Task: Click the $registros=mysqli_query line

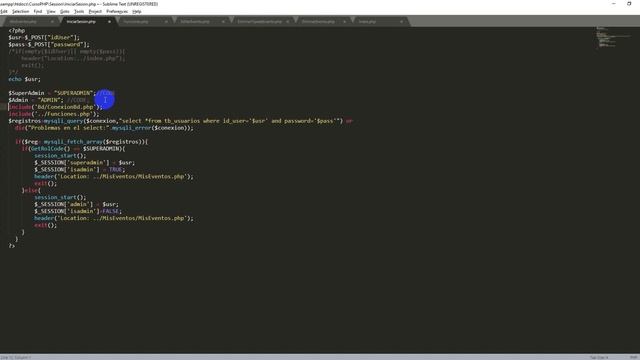Action: click(180, 121)
